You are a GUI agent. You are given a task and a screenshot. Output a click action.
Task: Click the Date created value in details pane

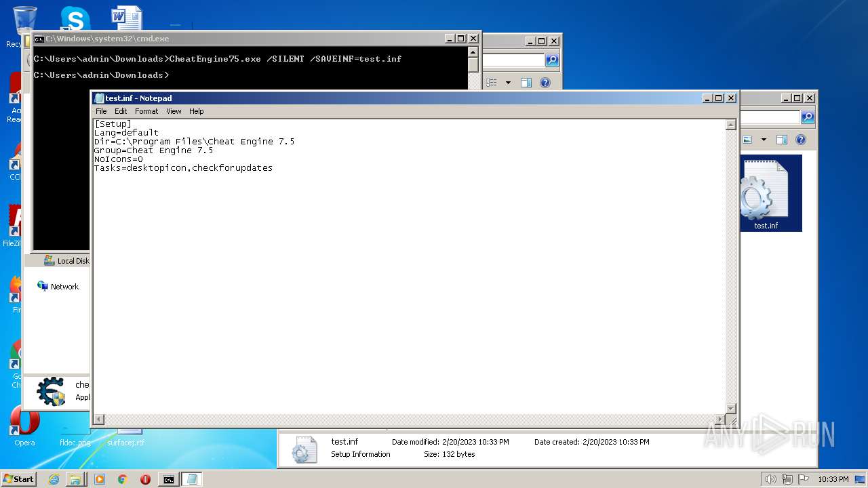615,442
